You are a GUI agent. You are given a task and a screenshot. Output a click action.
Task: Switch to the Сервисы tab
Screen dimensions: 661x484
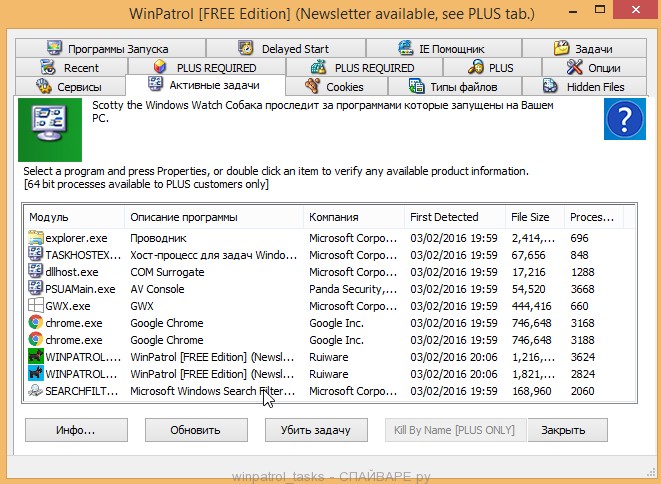tap(70, 86)
